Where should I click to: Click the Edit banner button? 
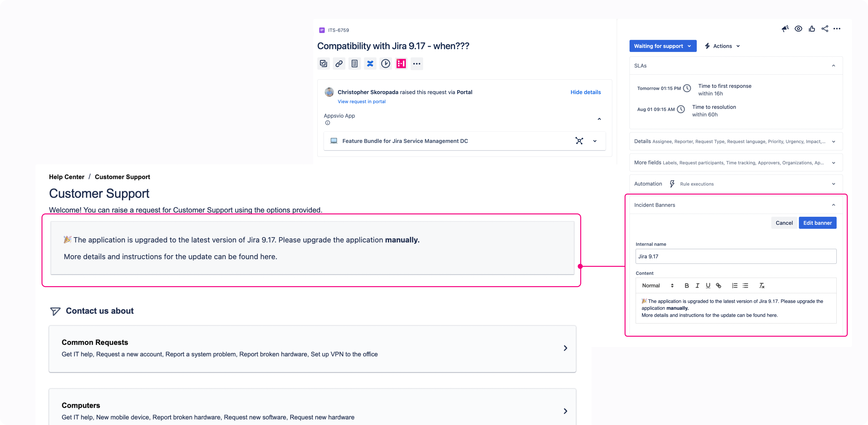[x=818, y=223]
